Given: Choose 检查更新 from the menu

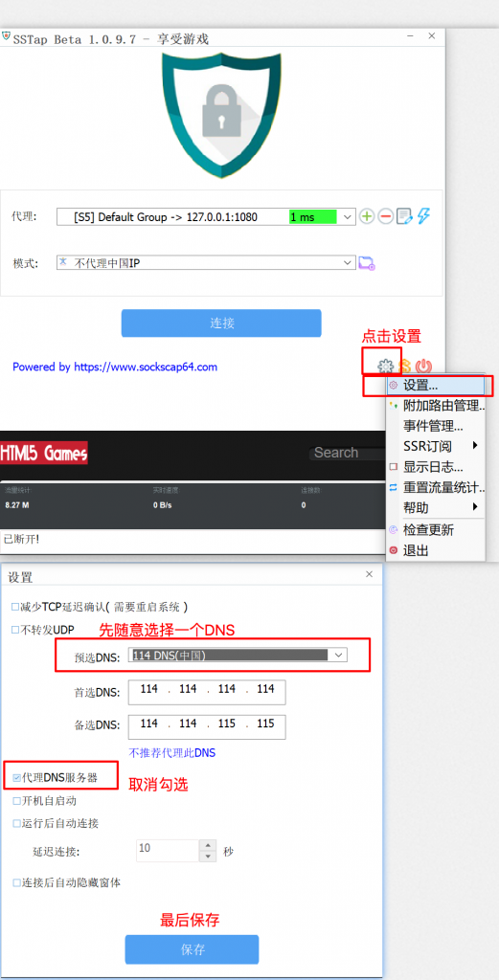Looking at the screenshot, I should pyautogui.click(x=437, y=530).
